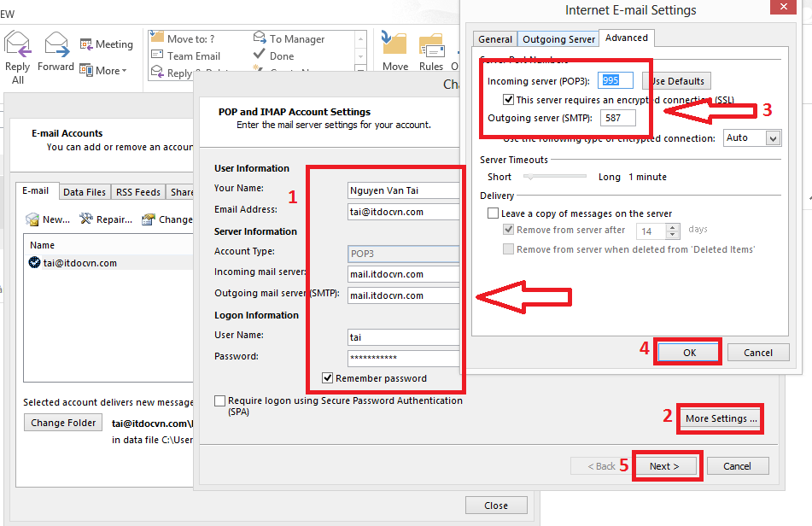Image resolution: width=812 pixels, height=526 pixels.
Task: Click the New account icon
Action: click(33, 219)
